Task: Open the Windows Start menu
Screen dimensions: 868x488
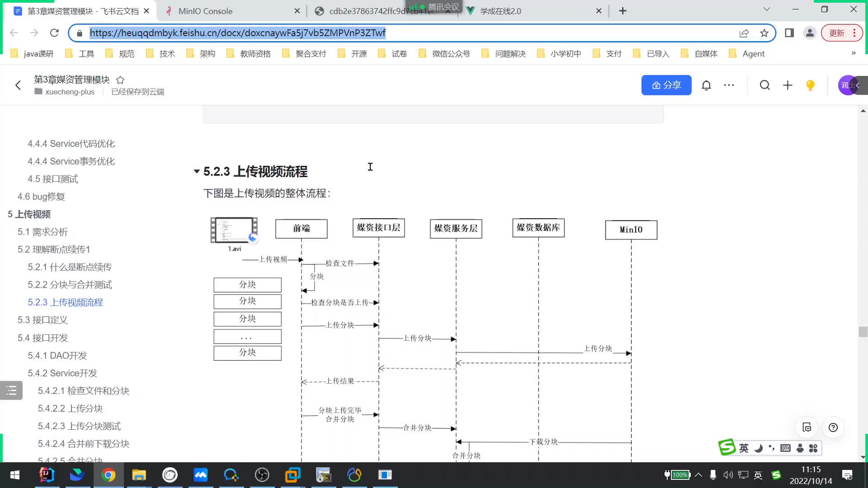Action: 14,475
